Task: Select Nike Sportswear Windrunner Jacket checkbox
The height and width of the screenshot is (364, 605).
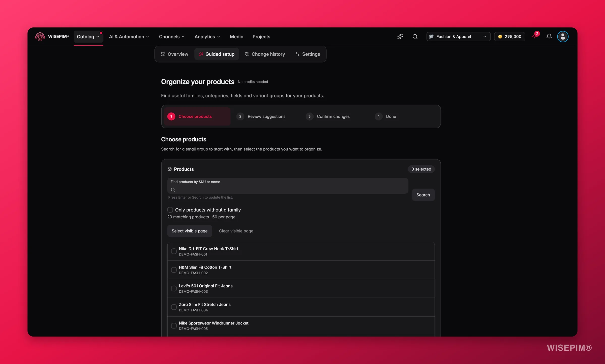Action: (174, 326)
